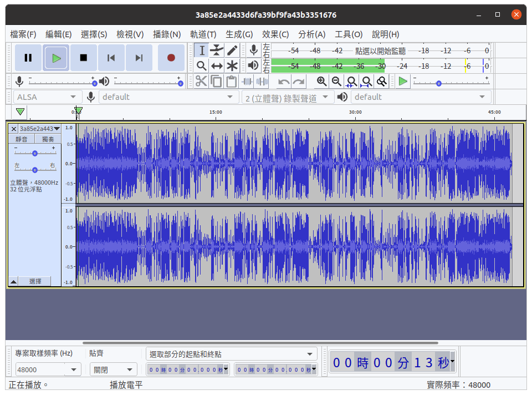Open the 選擇(S) menu
Viewport: 532px width, 395px height.
click(94, 34)
